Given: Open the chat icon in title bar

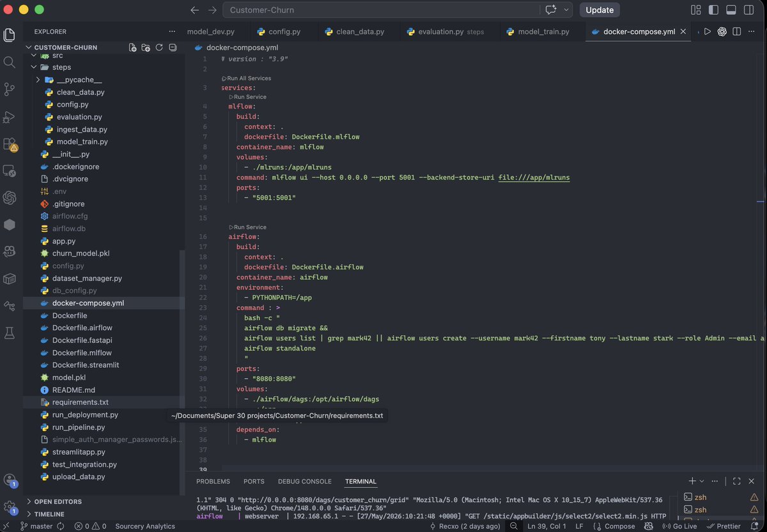Looking at the screenshot, I should pos(550,10).
